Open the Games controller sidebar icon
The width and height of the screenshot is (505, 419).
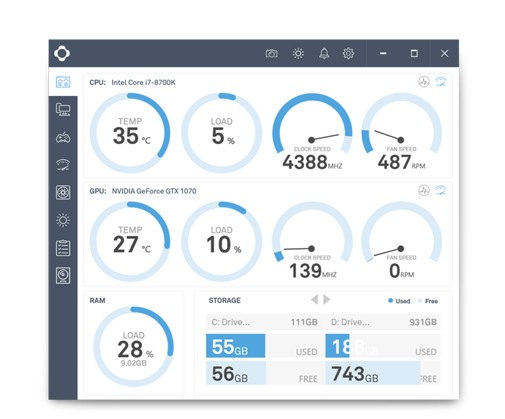coord(63,137)
